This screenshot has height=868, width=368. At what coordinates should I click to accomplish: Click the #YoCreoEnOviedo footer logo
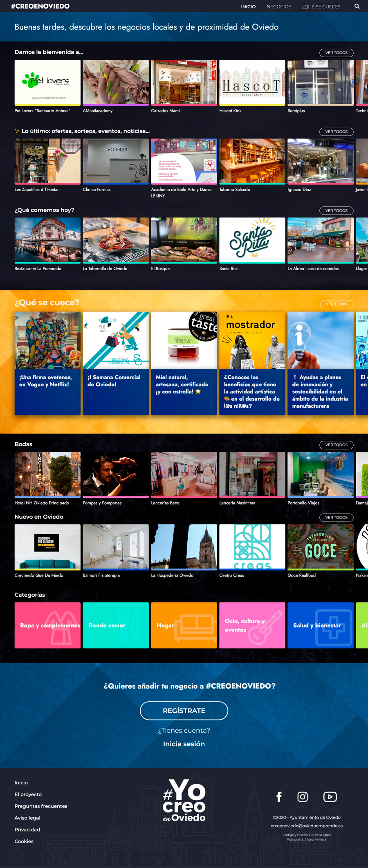coord(184,800)
